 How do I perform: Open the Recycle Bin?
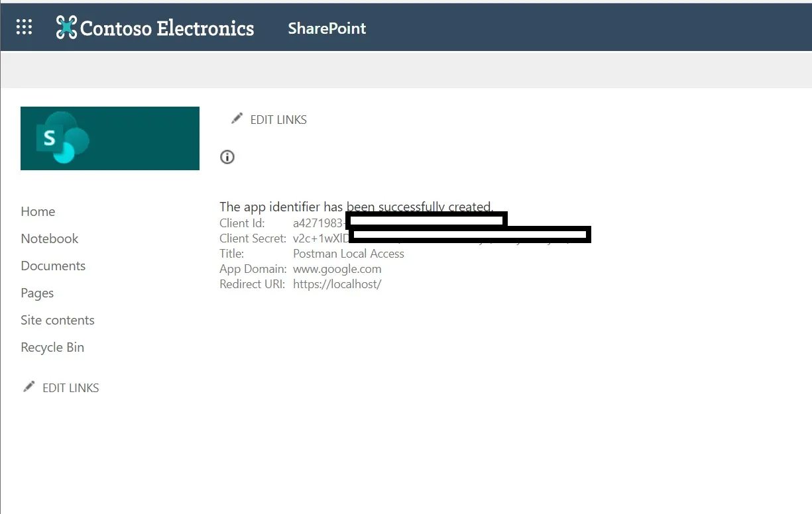coord(52,347)
